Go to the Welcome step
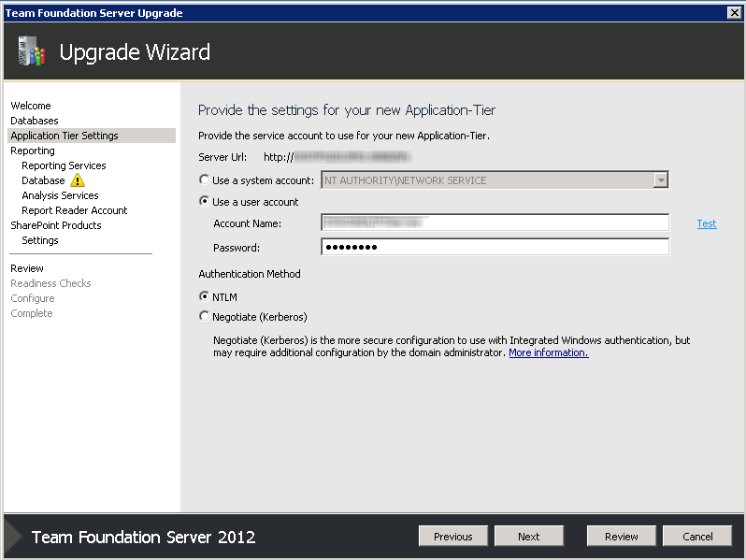Viewport: 746px width, 560px height. tap(31, 106)
